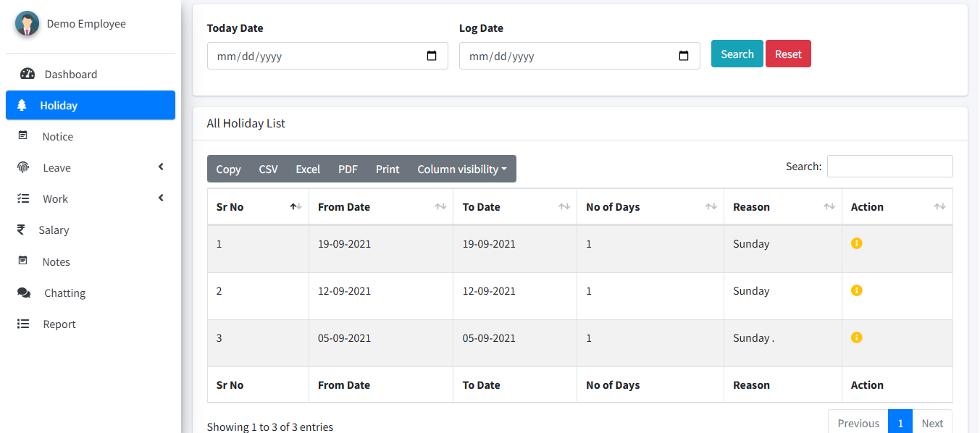980x433 pixels.
Task: Click the Dashboard gauge icon in sidebar
Action: coord(28,74)
